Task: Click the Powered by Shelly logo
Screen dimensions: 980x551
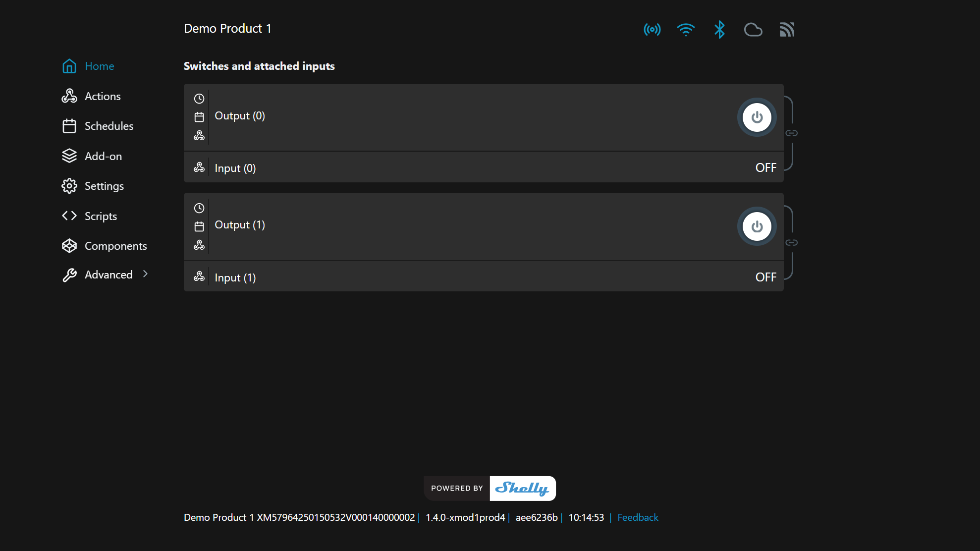Action: coord(490,488)
